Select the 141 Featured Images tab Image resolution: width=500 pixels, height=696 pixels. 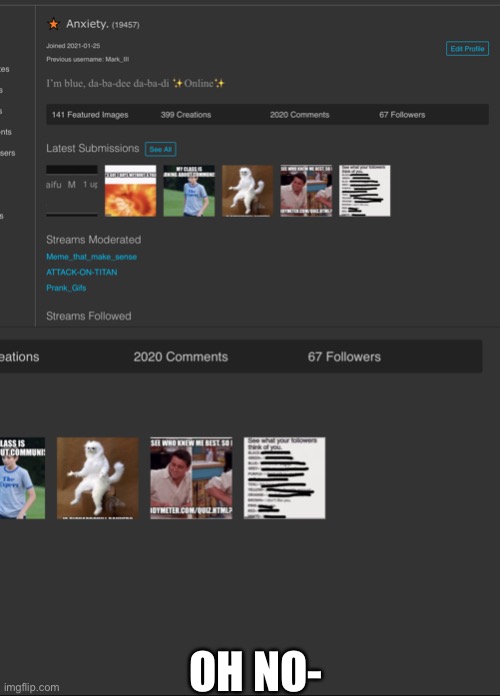tap(90, 115)
